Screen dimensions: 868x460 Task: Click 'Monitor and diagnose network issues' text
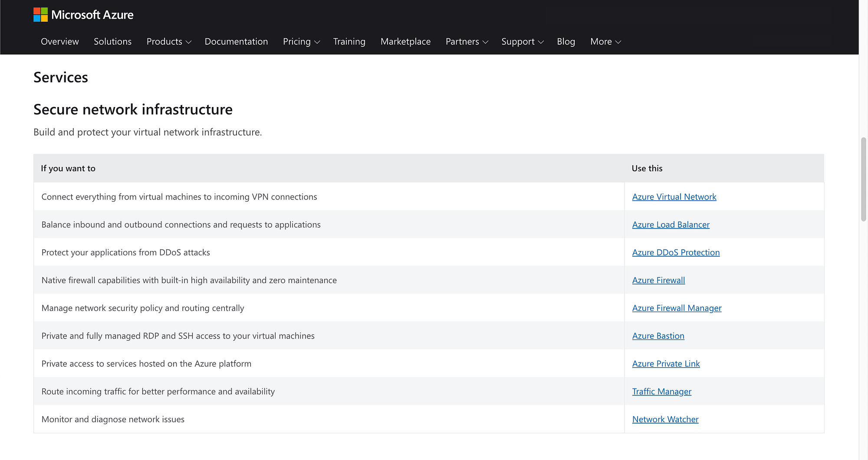tap(113, 419)
